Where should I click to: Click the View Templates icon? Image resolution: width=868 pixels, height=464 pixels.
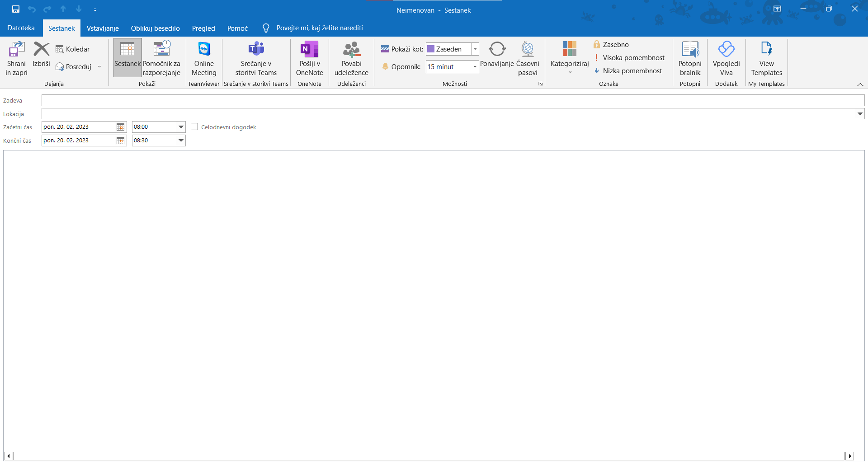(767, 49)
